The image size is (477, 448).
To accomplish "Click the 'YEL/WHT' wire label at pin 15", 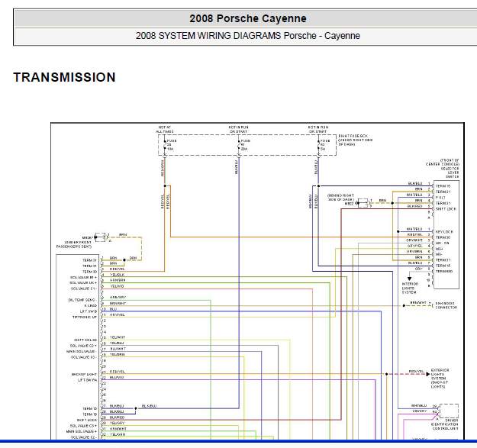I will pyautogui.click(x=118, y=337).
